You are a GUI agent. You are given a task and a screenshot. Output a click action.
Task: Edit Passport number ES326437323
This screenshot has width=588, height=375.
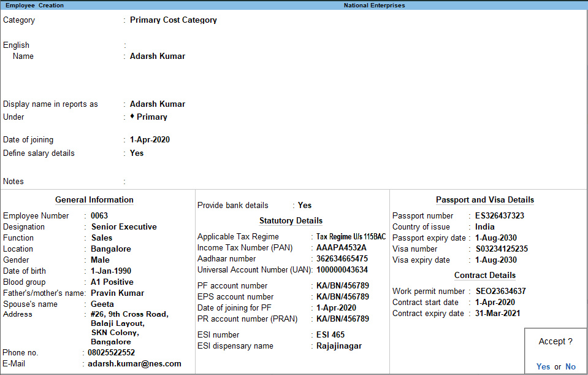[x=498, y=215]
